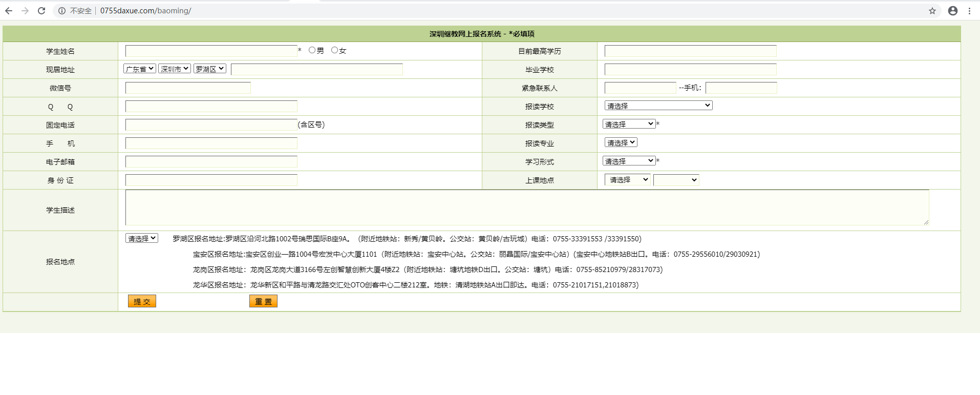Open the browser profile avatar icon

952,11
